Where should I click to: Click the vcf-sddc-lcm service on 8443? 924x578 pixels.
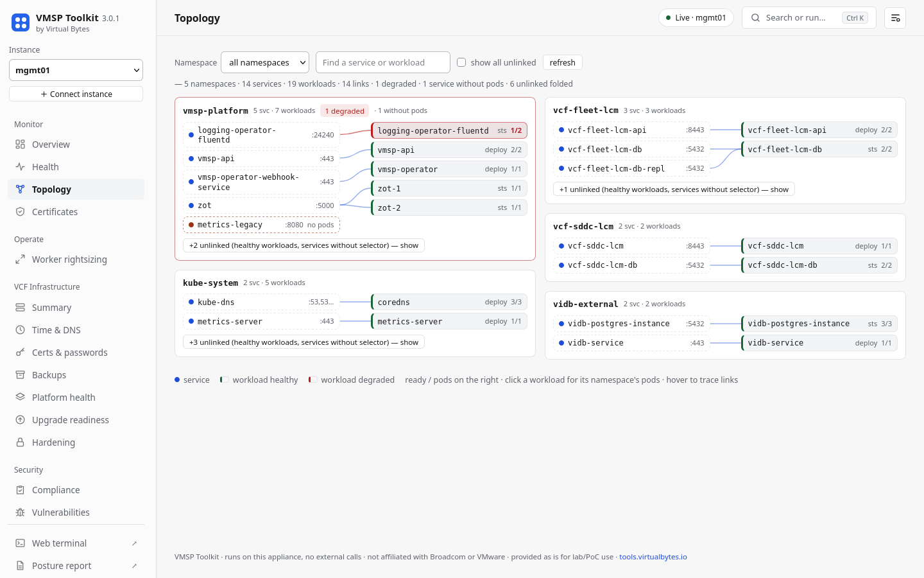pyautogui.click(x=631, y=246)
